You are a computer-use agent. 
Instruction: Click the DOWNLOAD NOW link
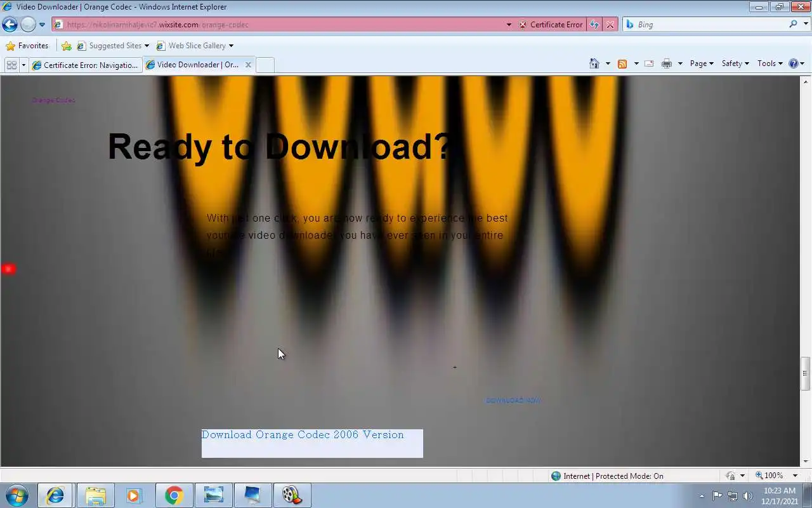[513, 400]
